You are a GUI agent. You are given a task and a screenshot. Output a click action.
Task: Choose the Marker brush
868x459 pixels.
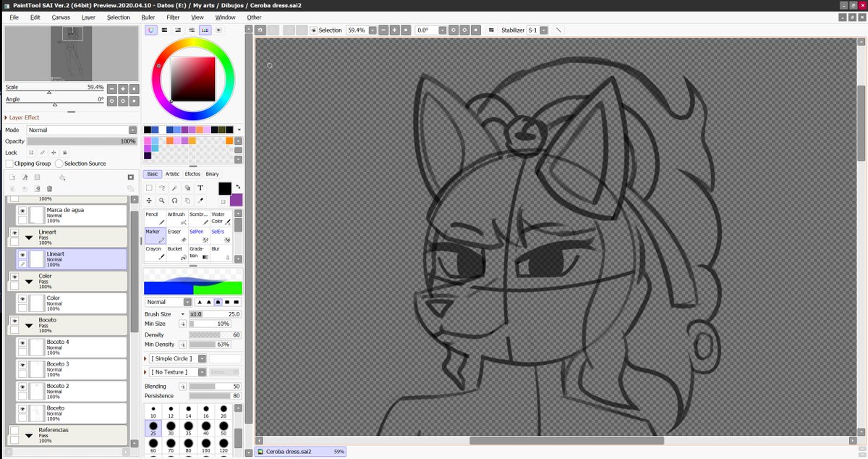tap(155, 235)
